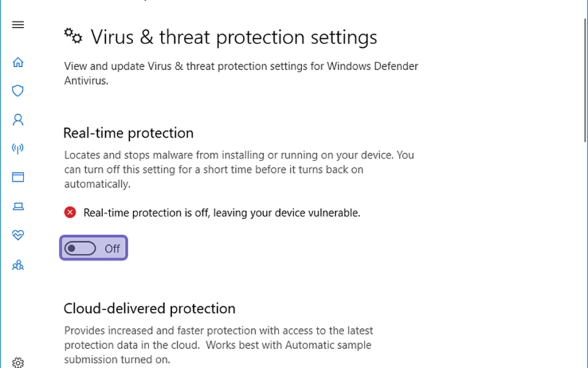The image size is (588, 368).
Task: Click the red error X icon
Action: point(70,213)
